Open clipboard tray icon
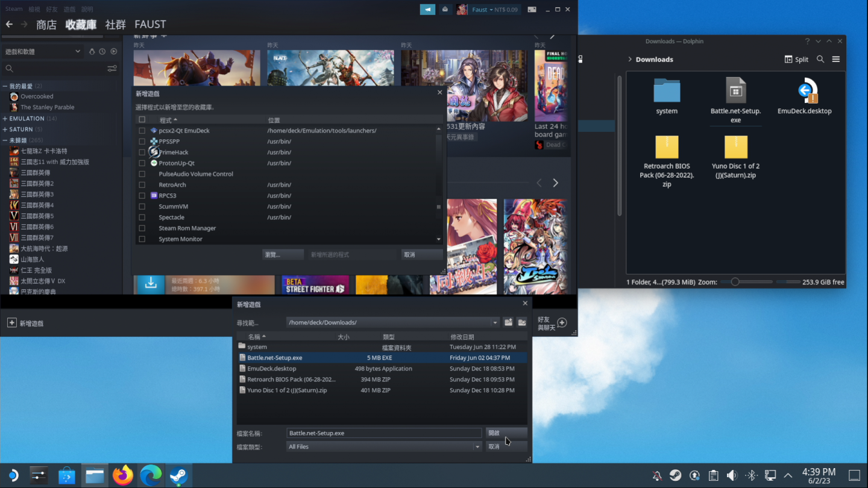 coord(713,475)
